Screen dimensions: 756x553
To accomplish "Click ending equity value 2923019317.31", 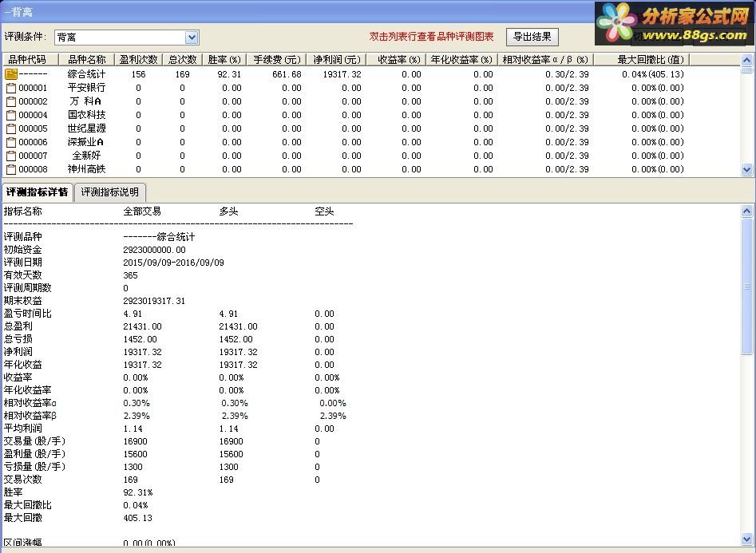I will pos(154,301).
